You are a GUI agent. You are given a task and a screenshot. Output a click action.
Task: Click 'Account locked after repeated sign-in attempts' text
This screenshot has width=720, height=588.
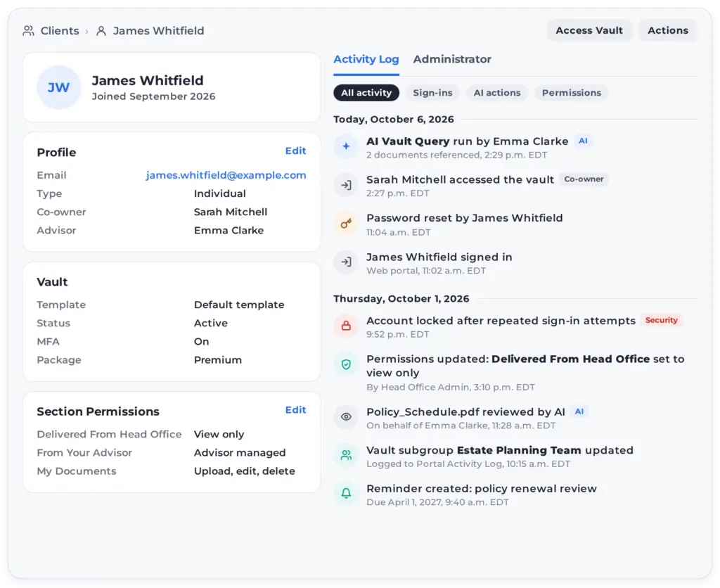pos(501,321)
